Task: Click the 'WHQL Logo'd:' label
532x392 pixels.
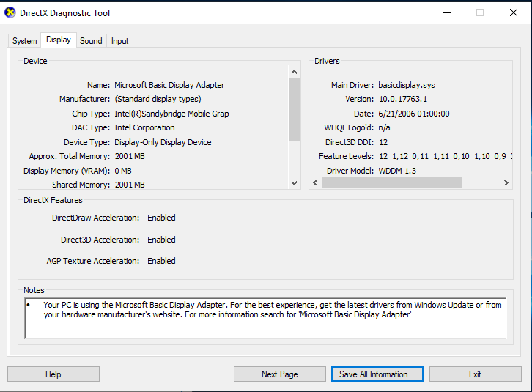Action: coord(349,127)
